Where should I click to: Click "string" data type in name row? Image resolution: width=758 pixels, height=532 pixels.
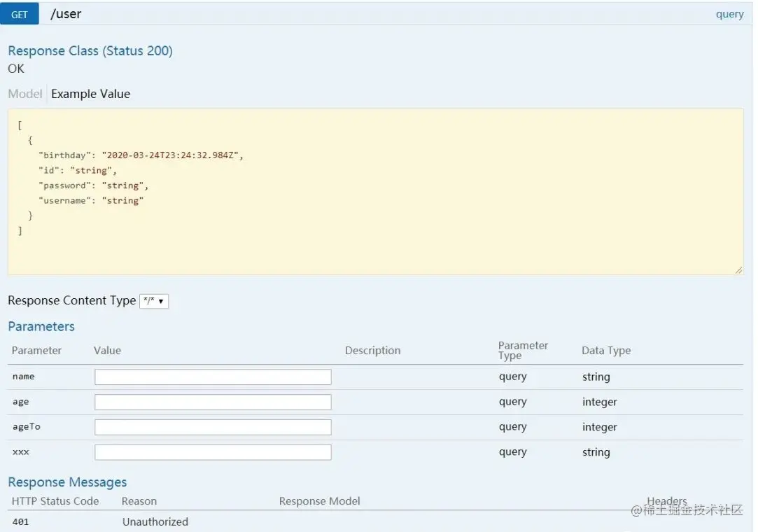[596, 377]
